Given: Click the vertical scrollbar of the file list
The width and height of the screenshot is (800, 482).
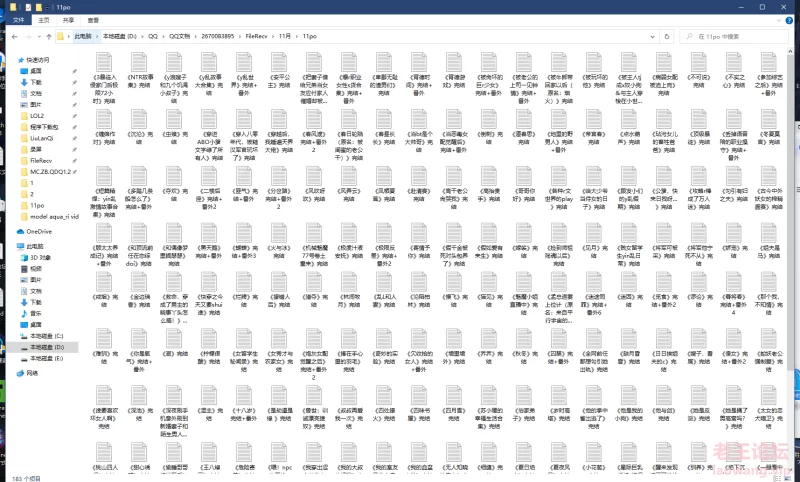Looking at the screenshot, I should 791,212.
